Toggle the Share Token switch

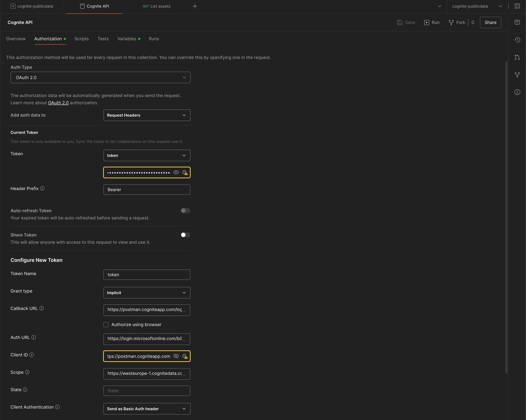pos(185,235)
